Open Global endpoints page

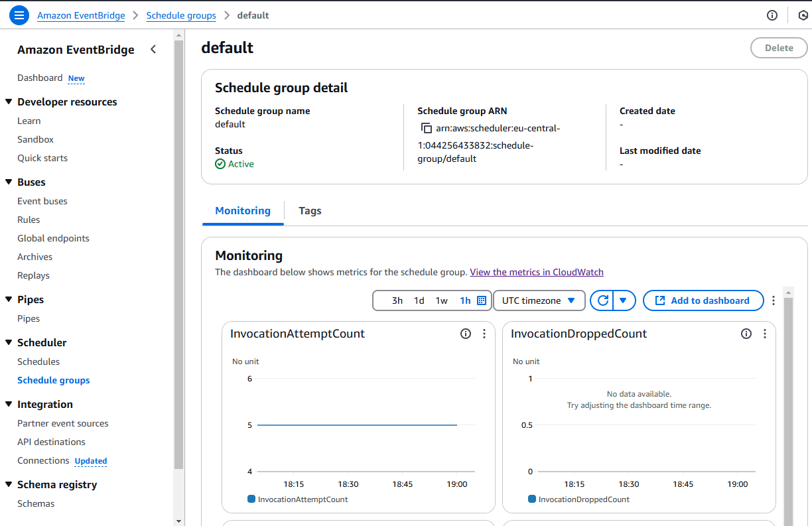(x=53, y=238)
